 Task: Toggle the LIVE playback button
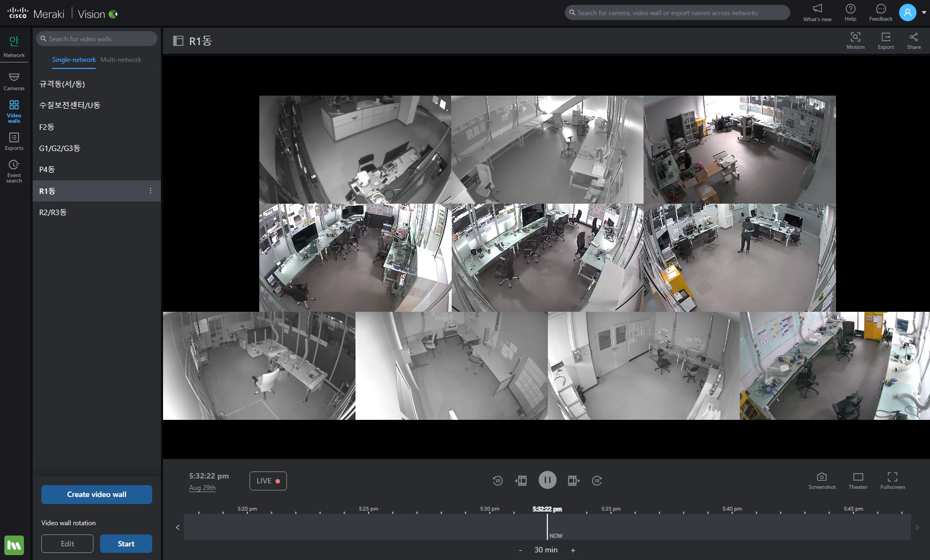click(268, 481)
